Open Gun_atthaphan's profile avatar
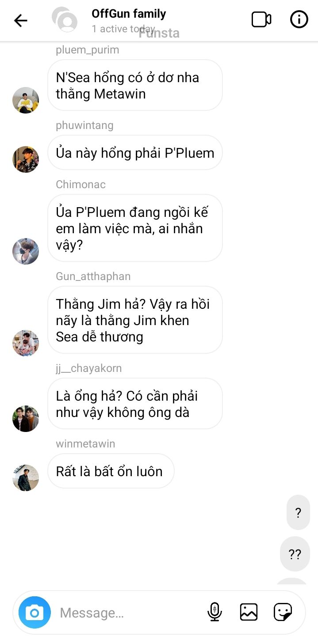The height and width of the screenshot is (644, 318). pos(26,343)
